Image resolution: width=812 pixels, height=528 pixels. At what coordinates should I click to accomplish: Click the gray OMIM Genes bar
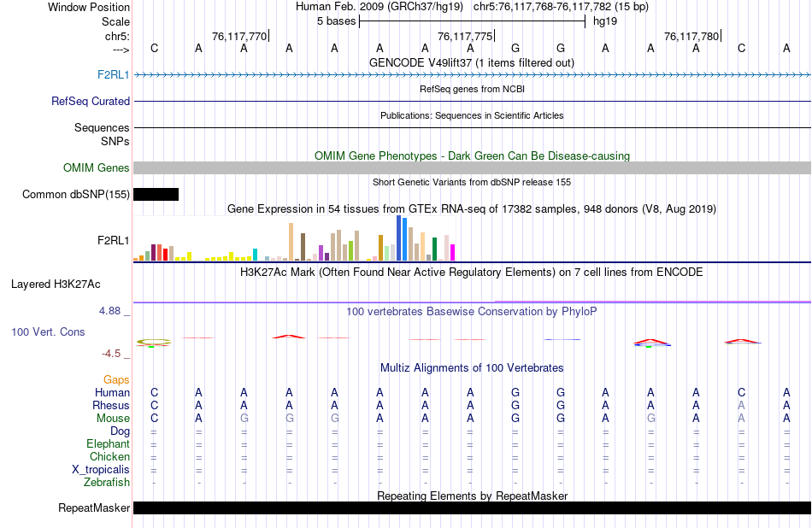(x=472, y=167)
